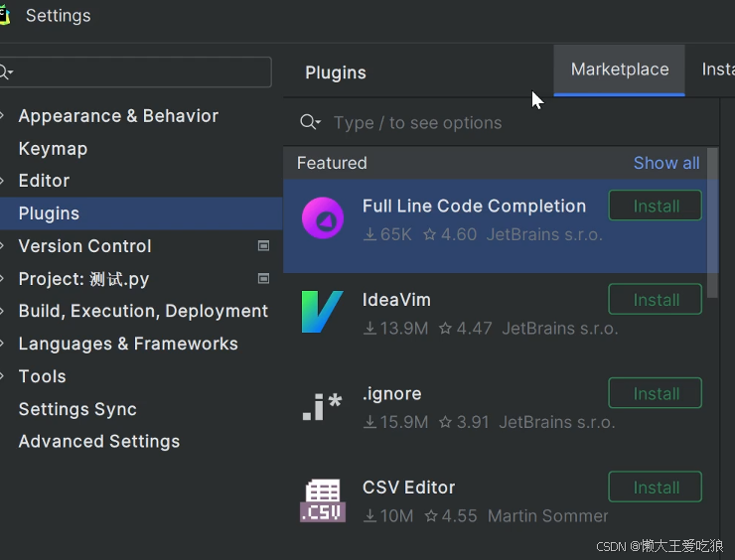The image size is (735, 560).
Task: Install Full Line Code Completion plugin
Action: point(655,206)
